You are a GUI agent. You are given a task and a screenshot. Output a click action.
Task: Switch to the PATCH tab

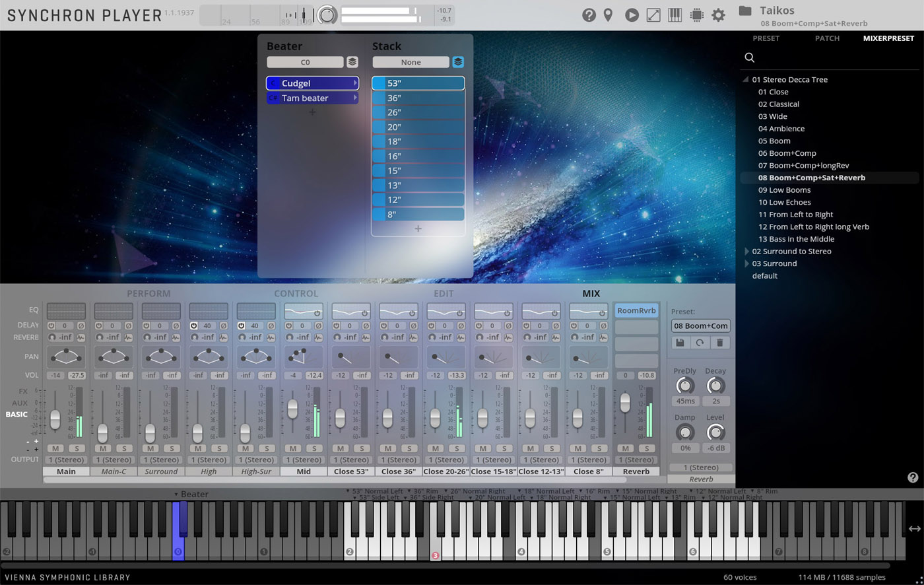point(827,38)
